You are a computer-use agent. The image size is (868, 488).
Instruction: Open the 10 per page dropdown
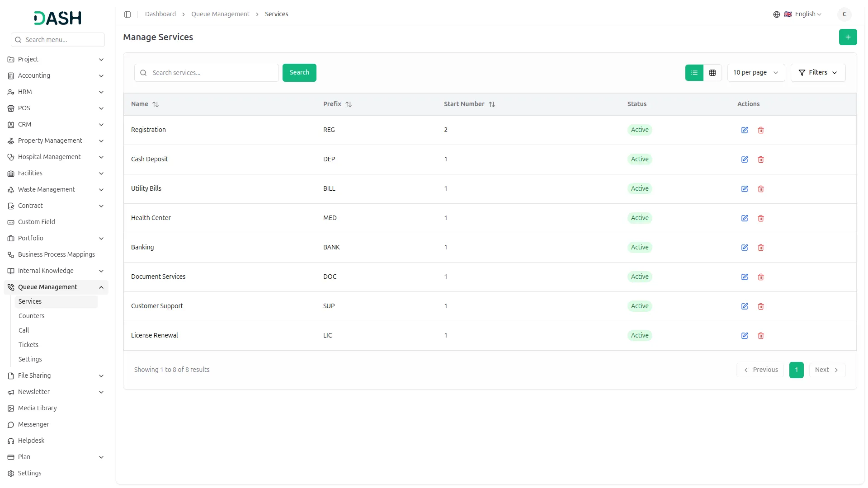tap(755, 73)
